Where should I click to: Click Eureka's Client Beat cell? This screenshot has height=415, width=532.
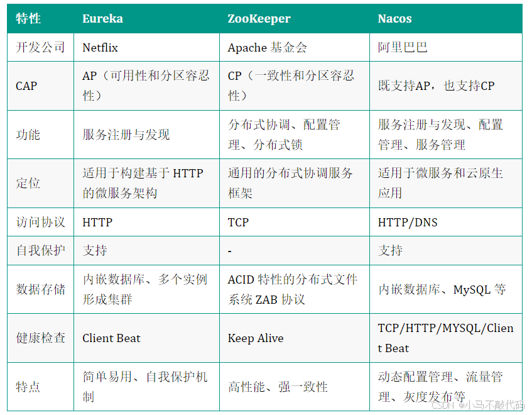(146, 338)
